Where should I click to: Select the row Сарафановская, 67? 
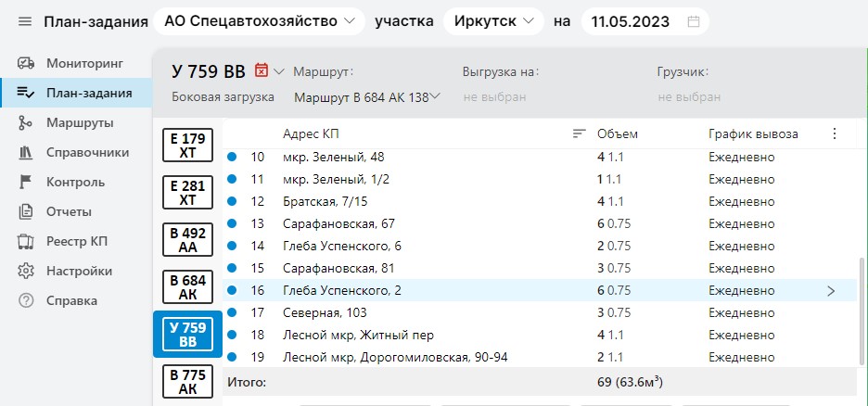[x=338, y=223]
